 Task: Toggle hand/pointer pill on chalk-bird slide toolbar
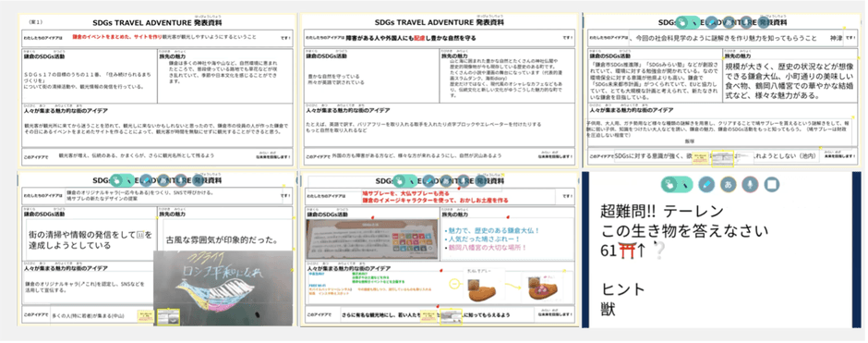[121, 180]
